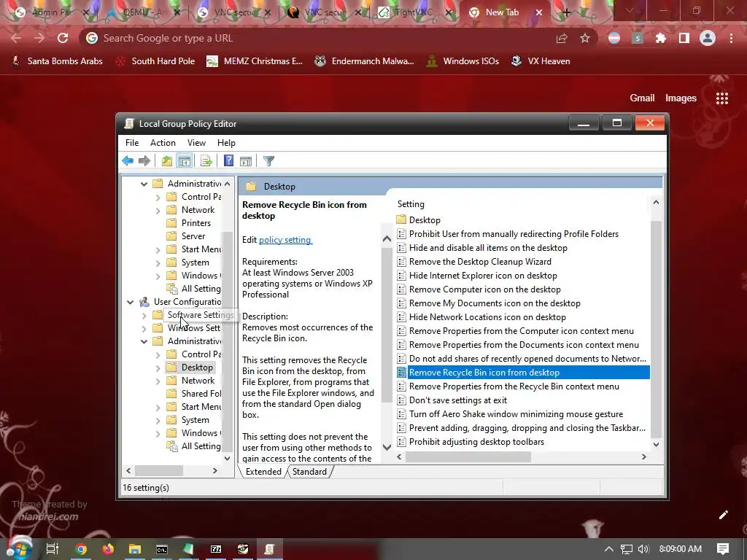Open Chrome three-dot menu

point(731,38)
